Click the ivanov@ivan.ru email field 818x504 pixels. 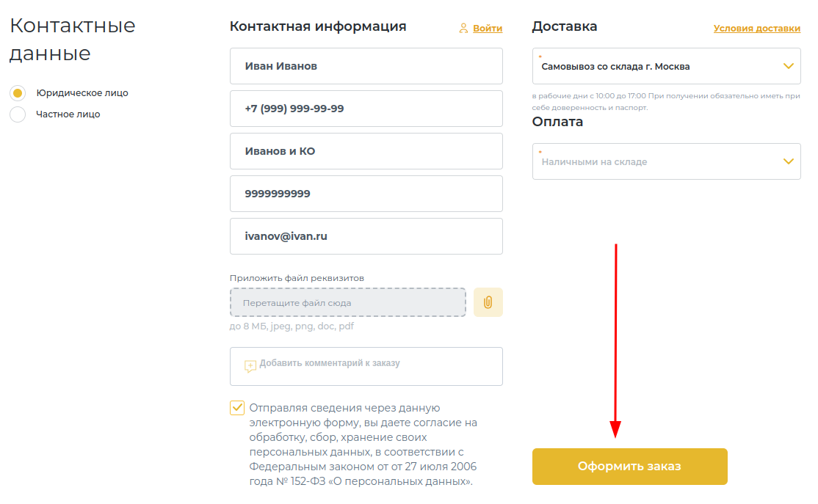pyautogui.click(x=366, y=236)
